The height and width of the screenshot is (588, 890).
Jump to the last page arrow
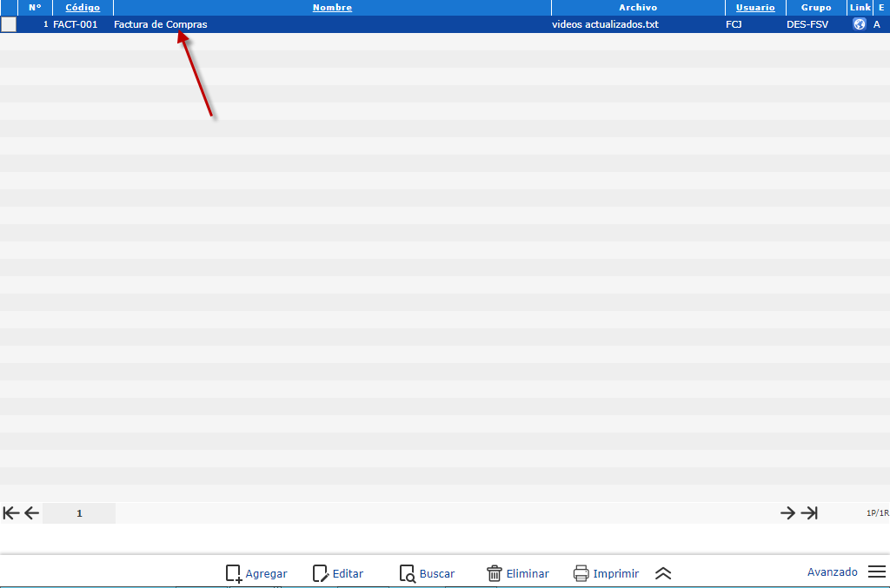tap(809, 513)
